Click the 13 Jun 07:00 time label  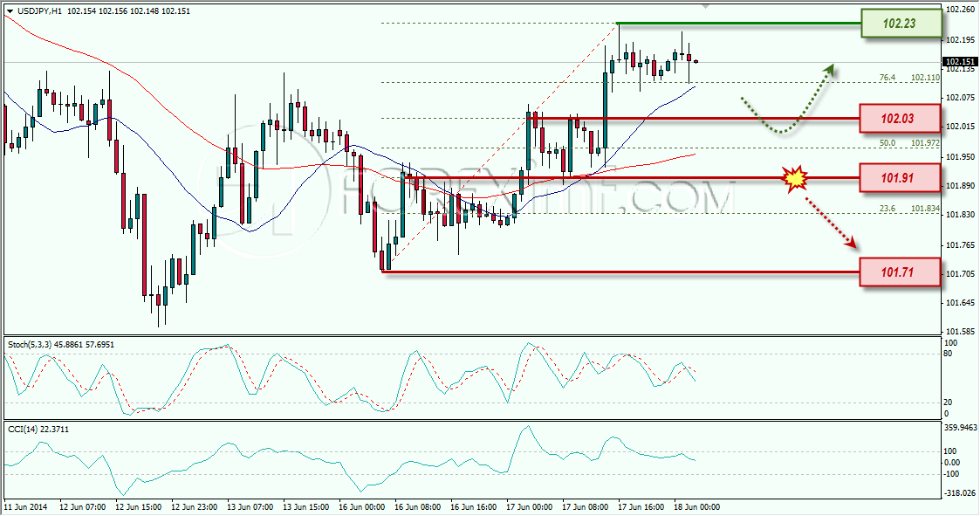click(250, 507)
